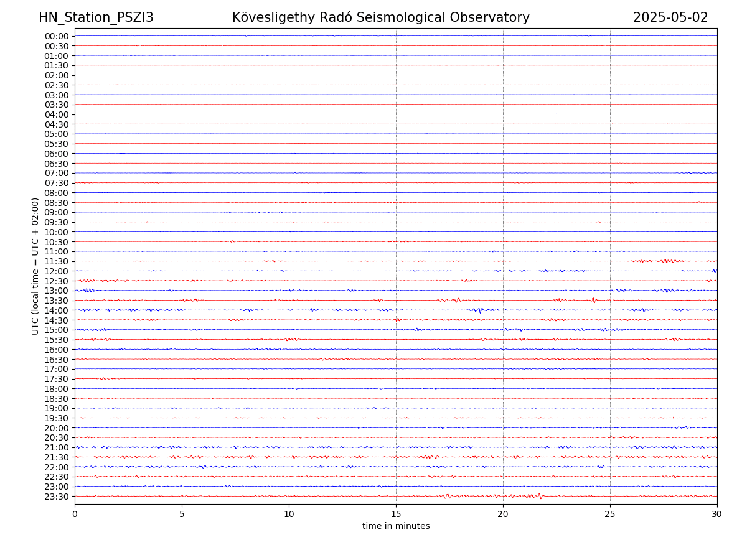Image resolution: width=747 pixels, height=560 pixels.
Task: Click the 21:00 row time label
Action: pyautogui.click(x=57, y=447)
